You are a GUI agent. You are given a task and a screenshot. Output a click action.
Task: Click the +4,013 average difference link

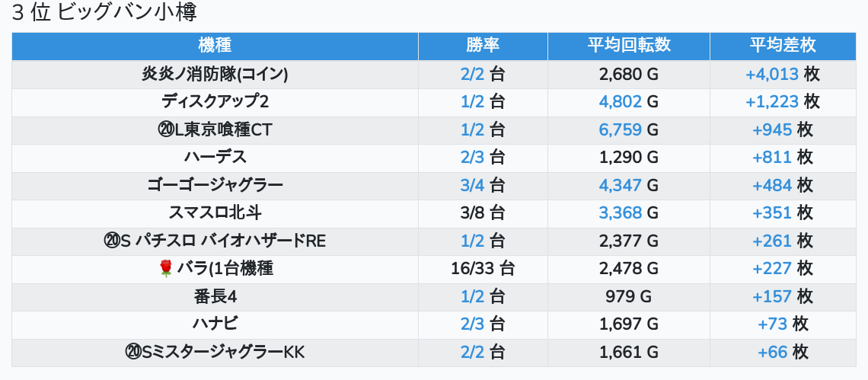(772, 74)
